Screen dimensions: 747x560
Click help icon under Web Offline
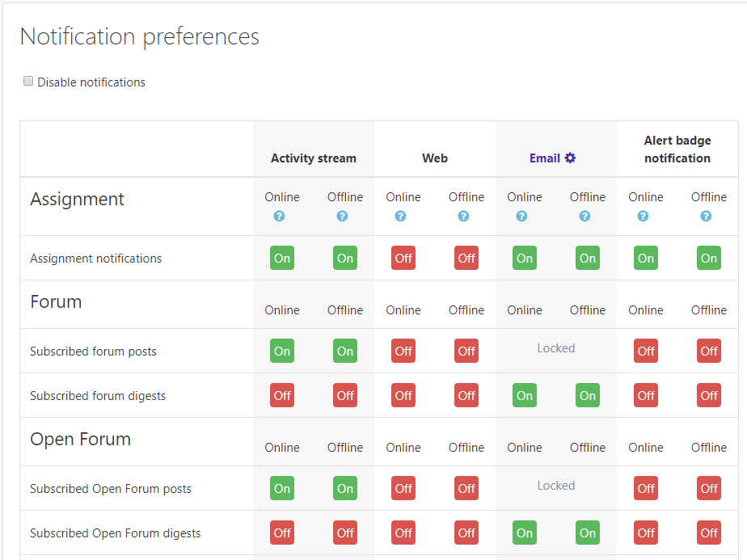(x=463, y=217)
